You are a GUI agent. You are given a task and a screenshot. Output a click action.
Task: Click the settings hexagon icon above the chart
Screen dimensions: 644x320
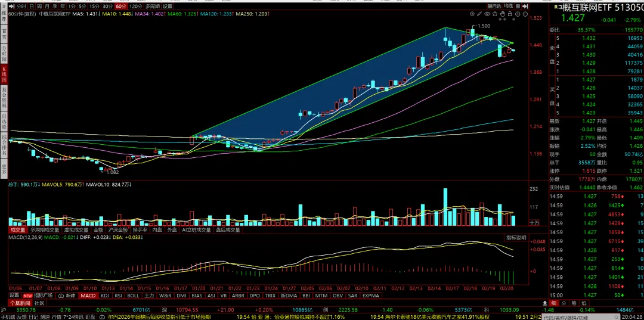(x=472, y=14)
